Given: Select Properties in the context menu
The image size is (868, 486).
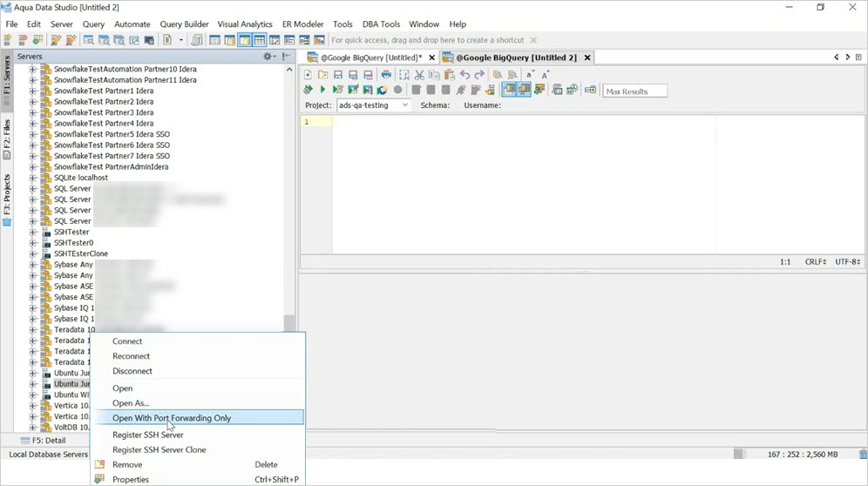Looking at the screenshot, I should pyautogui.click(x=198, y=479).
